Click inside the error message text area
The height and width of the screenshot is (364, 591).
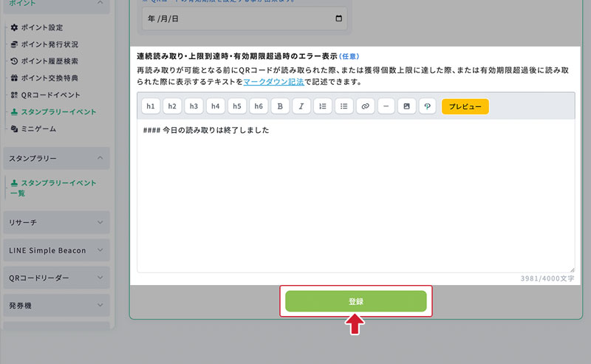point(355,199)
